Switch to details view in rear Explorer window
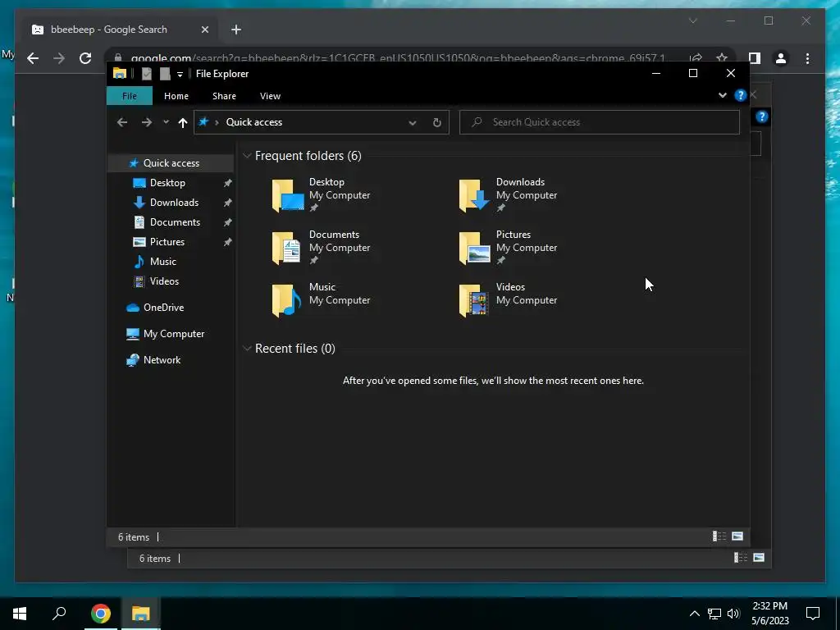Image resolution: width=840 pixels, height=630 pixels. pyautogui.click(x=741, y=558)
